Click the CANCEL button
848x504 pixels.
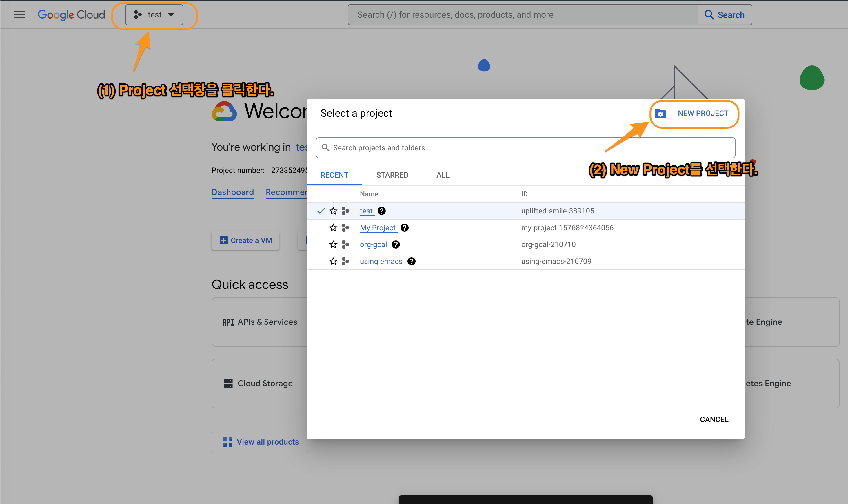(x=714, y=419)
